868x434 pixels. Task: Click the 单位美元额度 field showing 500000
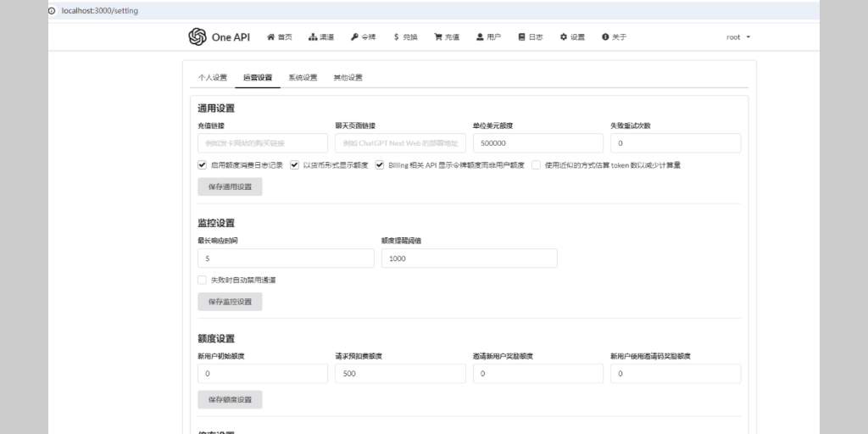click(538, 142)
